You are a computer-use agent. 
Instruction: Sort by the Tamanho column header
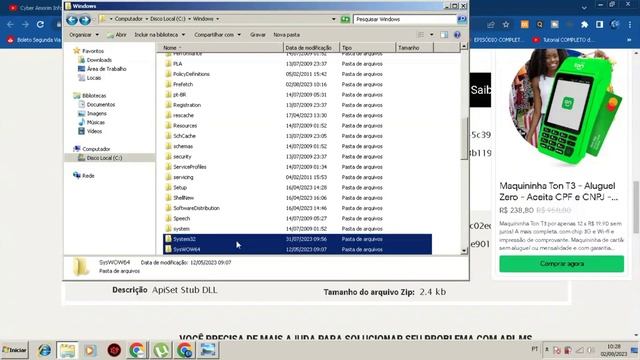pos(414,48)
